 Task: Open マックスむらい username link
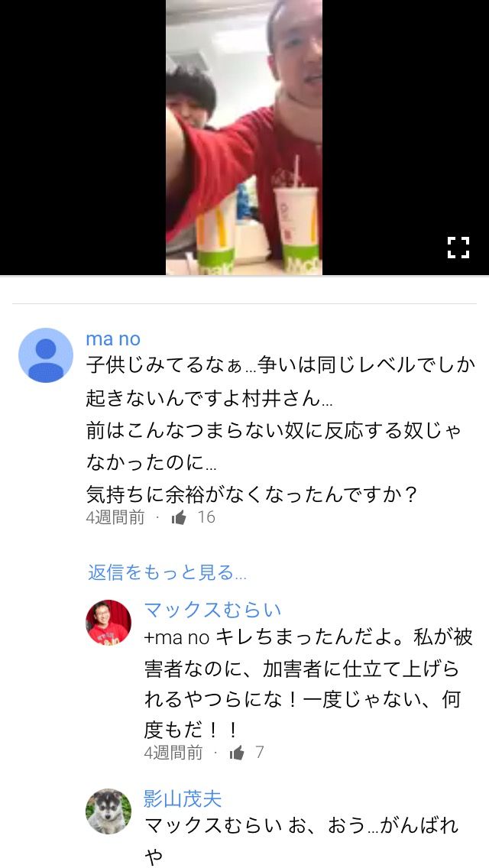pos(212,610)
